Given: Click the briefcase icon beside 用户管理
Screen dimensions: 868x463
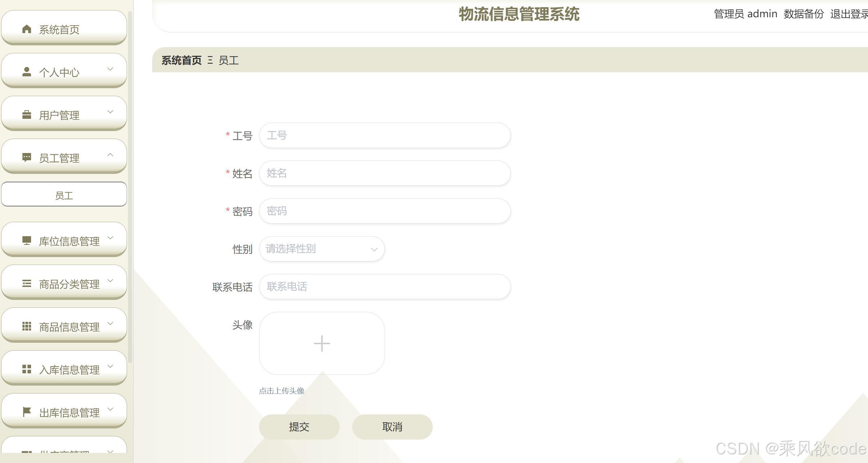Looking at the screenshot, I should coord(27,114).
